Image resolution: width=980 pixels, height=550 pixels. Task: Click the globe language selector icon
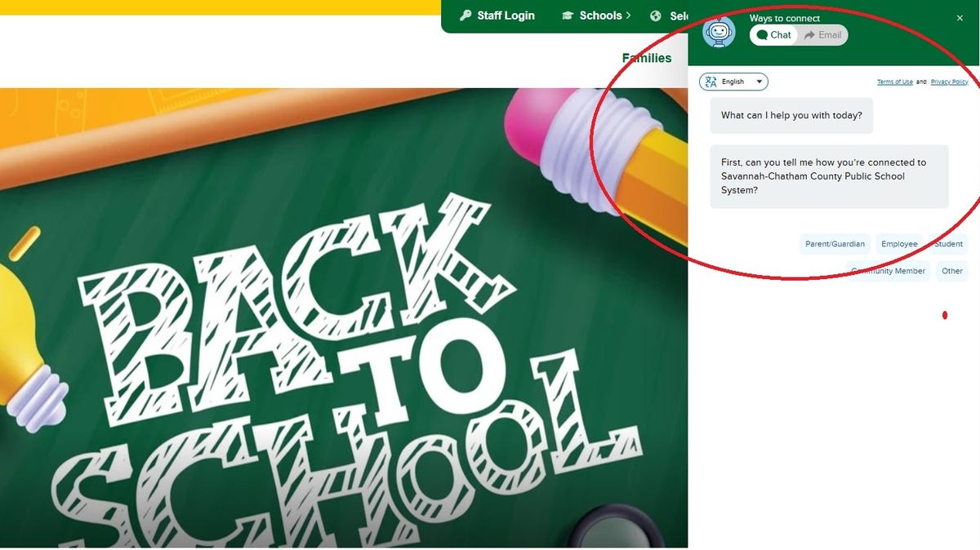pyautogui.click(x=656, y=16)
